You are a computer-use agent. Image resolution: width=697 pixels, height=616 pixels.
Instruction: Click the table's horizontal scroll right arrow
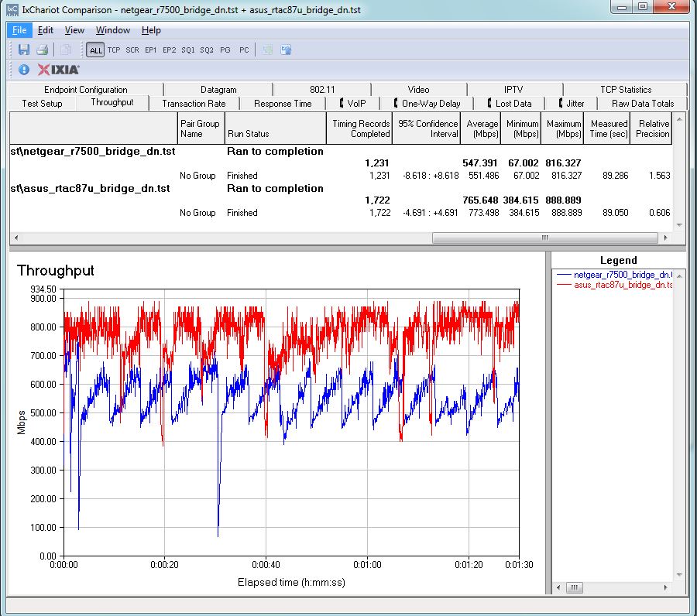665,238
